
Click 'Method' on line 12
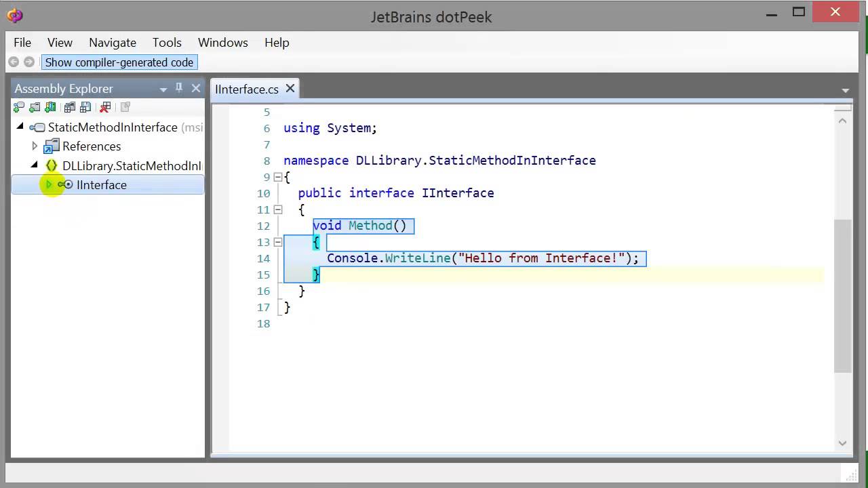coord(370,226)
